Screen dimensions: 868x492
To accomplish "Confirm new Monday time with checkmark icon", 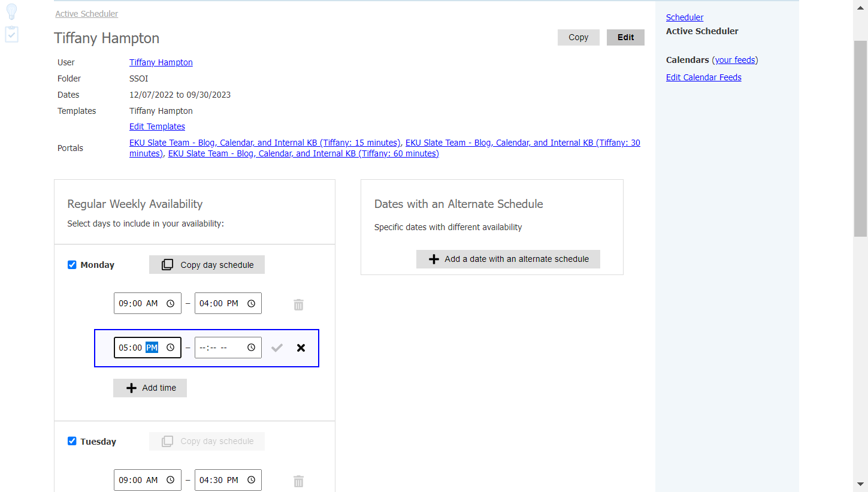I will tap(277, 348).
